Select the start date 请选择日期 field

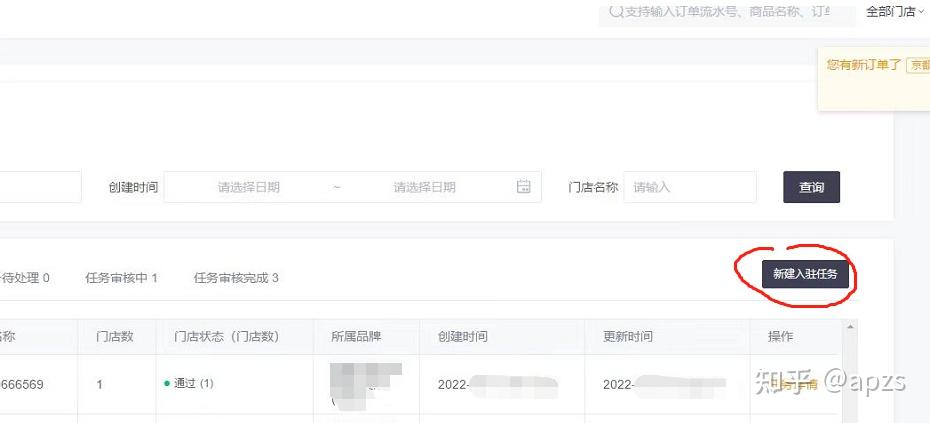click(x=249, y=187)
